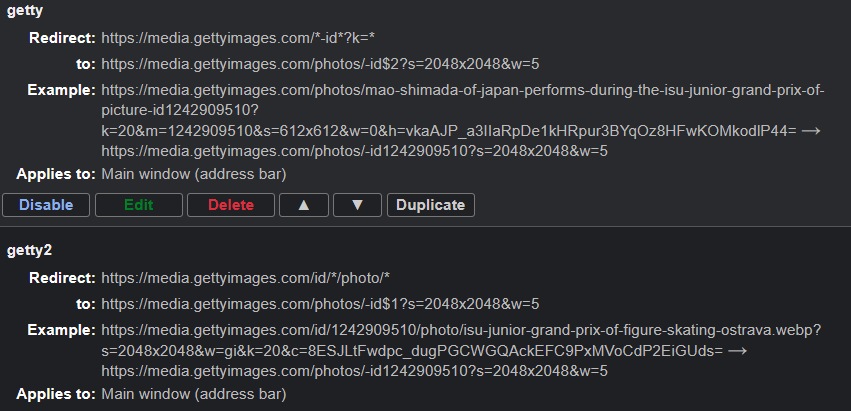Click getty2's "Main window (address bar)" text
This screenshot has width=851, height=411.
[x=194, y=394]
